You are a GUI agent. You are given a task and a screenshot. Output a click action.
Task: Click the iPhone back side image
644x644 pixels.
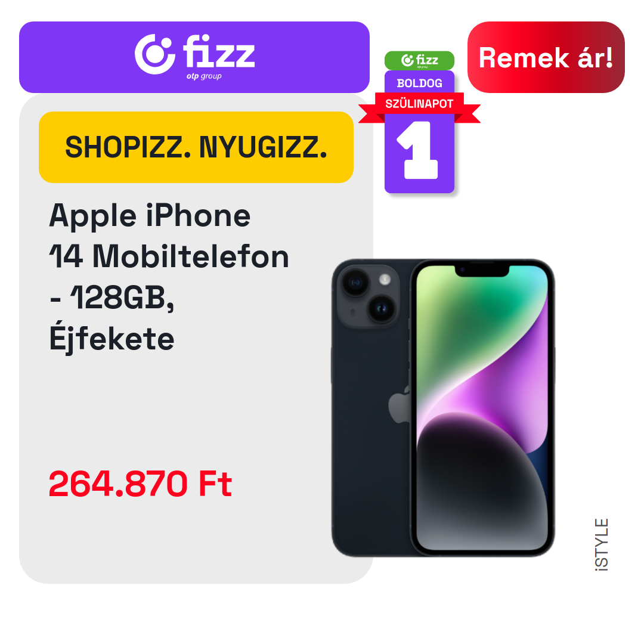(371, 407)
